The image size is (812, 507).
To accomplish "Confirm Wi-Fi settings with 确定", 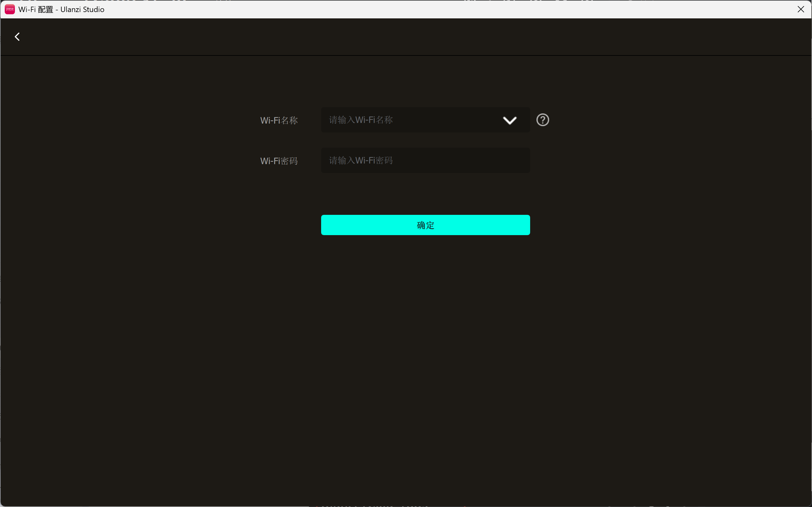I will click(x=425, y=225).
